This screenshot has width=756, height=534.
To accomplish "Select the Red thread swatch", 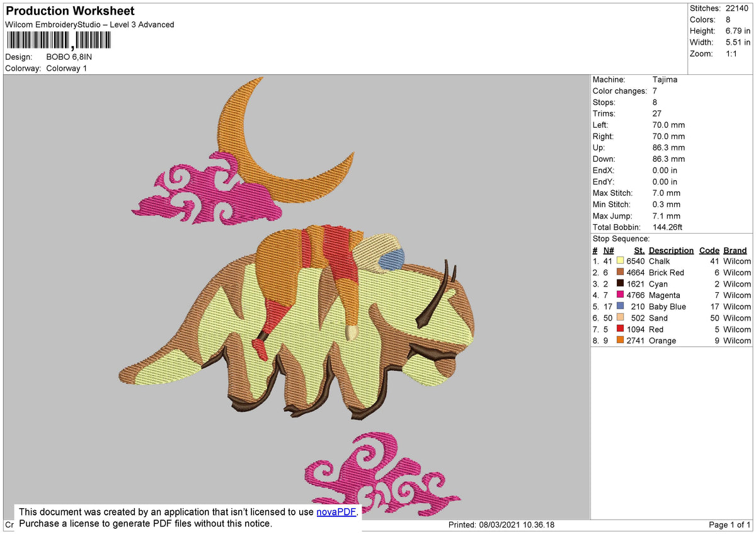I will point(621,329).
